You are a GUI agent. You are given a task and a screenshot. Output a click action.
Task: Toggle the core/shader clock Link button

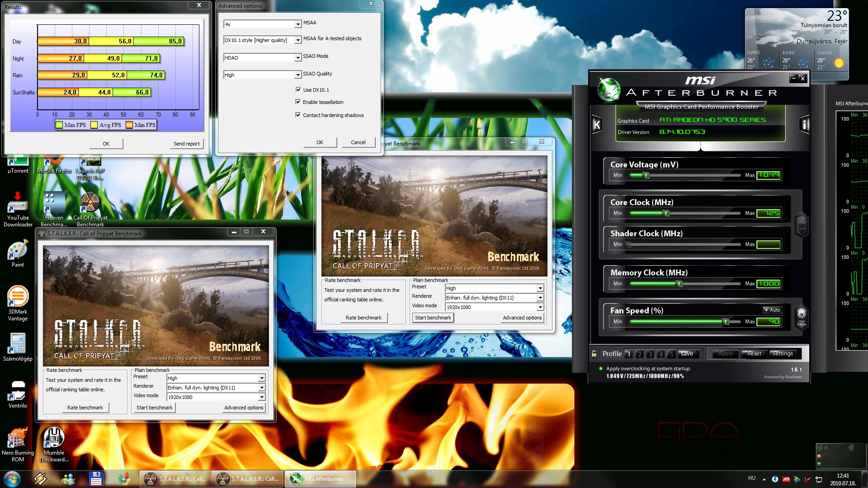pos(802,225)
